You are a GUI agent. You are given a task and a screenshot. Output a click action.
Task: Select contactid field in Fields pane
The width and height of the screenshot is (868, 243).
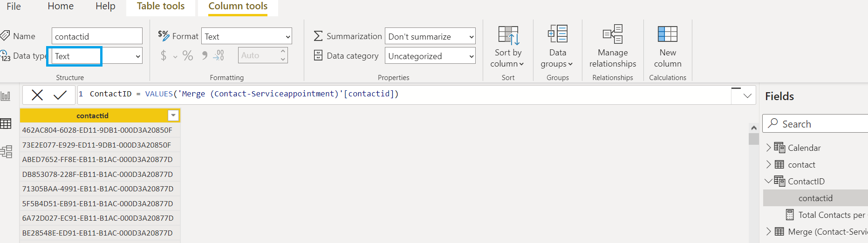coord(815,198)
